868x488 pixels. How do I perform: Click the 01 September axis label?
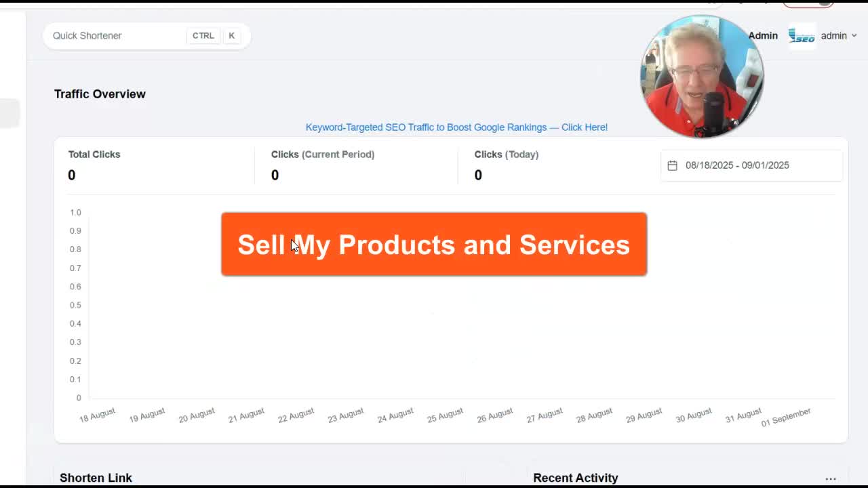[x=786, y=417]
